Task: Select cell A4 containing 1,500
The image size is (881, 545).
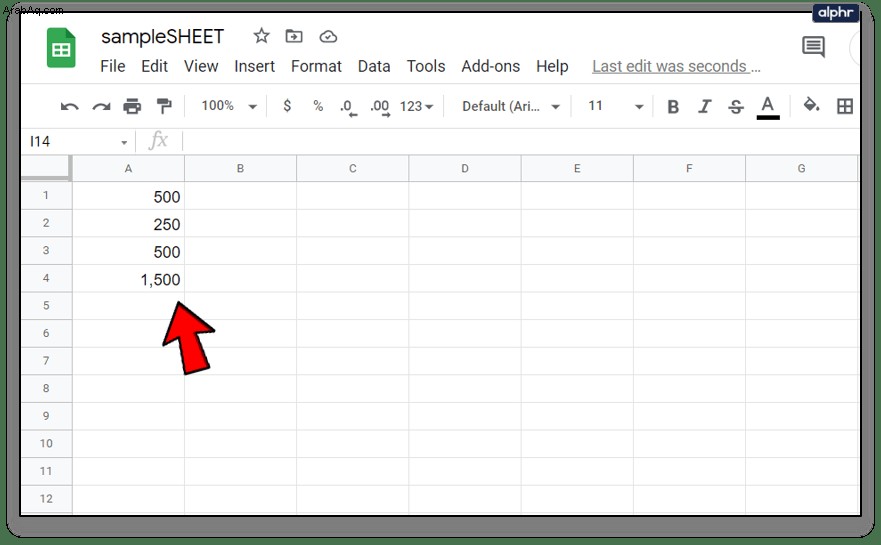Action: [x=128, y=279]
